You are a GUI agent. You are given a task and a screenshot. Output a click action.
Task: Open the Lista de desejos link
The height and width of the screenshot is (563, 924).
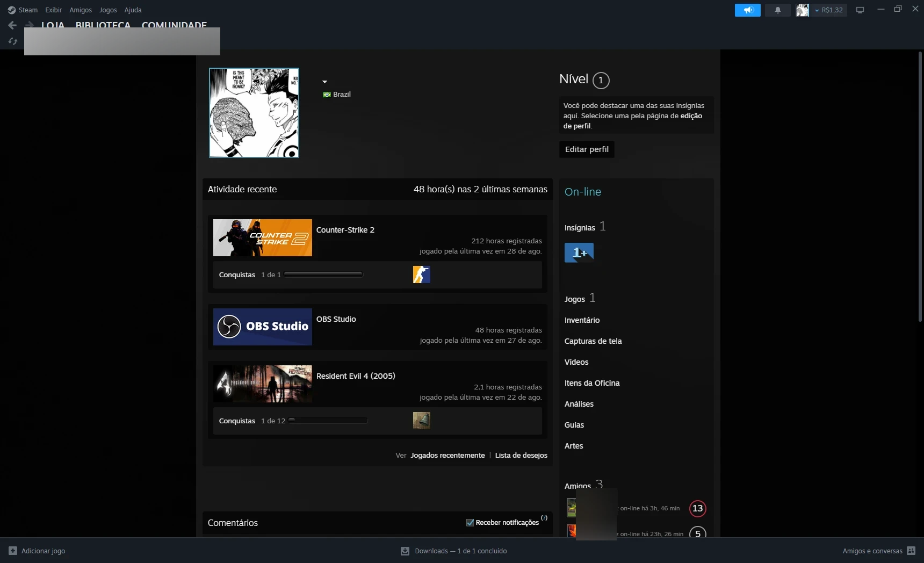[521, 456]
